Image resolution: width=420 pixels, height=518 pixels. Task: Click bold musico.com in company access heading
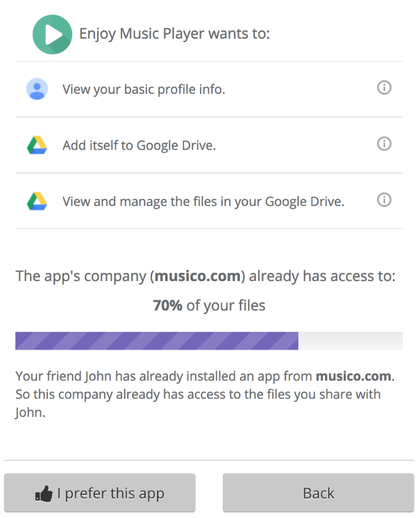pyautogui.click(x=197, y=276)
